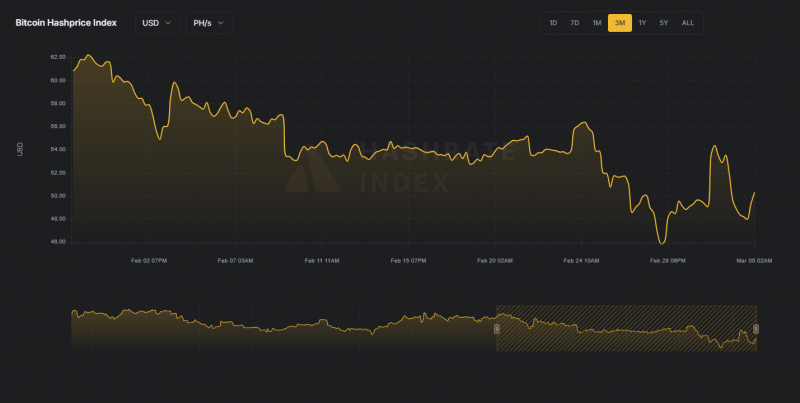Click the Bitcoin Hashprice Index title
Image resolution: width=800 pixels, height=403 pixels.
pos(66,23)
